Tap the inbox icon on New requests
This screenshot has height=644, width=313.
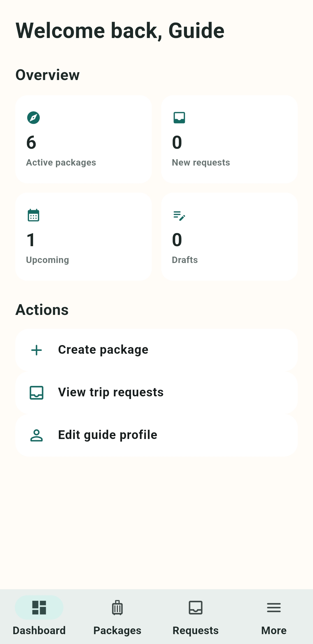[179, 118]
